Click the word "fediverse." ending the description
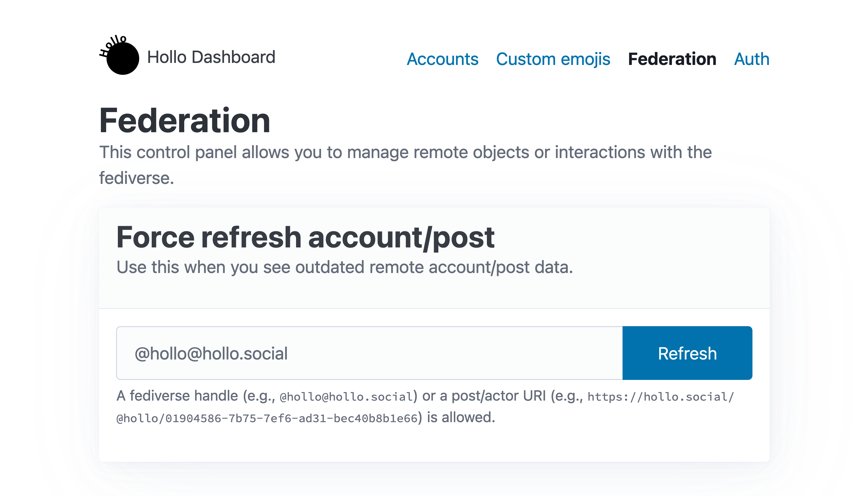The width and height of the screenshot is (868, 496). [x=137, y=178]
